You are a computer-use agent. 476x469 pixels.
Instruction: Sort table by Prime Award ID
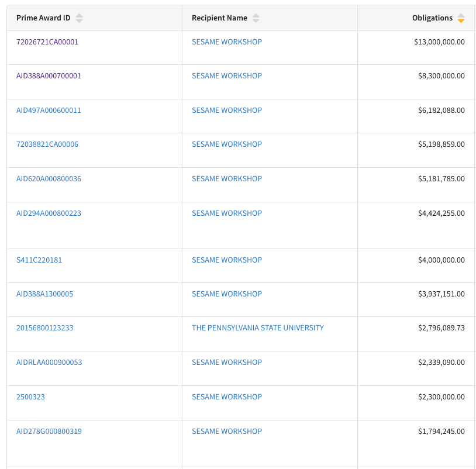(79, 18)
